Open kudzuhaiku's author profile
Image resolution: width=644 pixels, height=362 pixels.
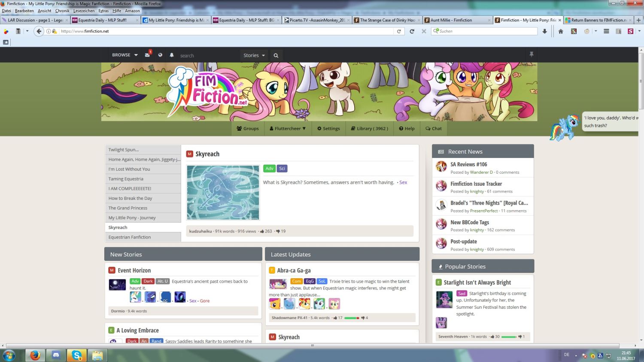[200, 231]
